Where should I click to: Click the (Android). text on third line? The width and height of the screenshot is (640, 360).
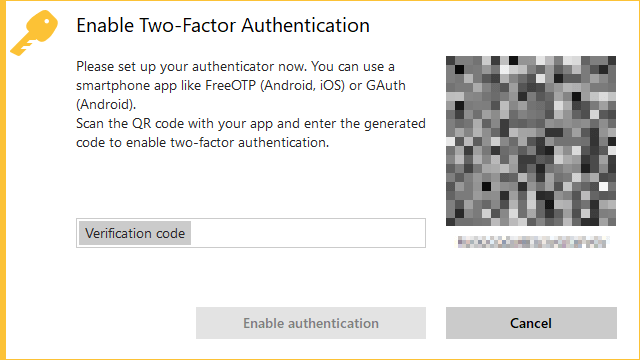(x=106, y=104)
